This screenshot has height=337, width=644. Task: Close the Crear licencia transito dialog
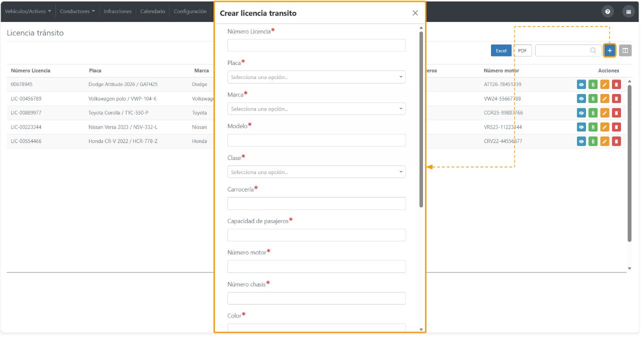tap(415, 13)
